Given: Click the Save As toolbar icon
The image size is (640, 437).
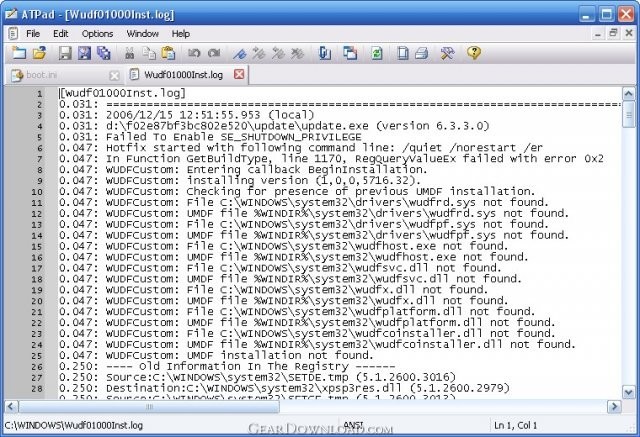Looking at the screenshot, I should click(x=84, y=53).
